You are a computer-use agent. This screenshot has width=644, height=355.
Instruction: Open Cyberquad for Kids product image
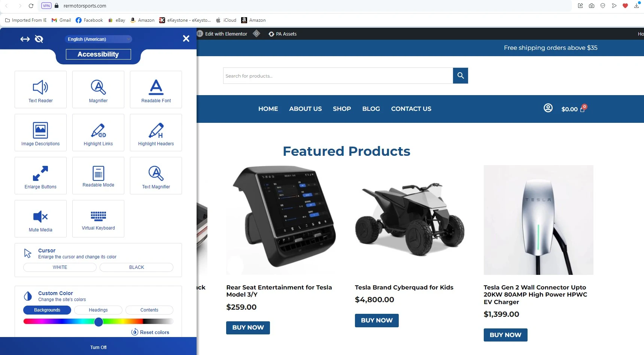[410, 220]
